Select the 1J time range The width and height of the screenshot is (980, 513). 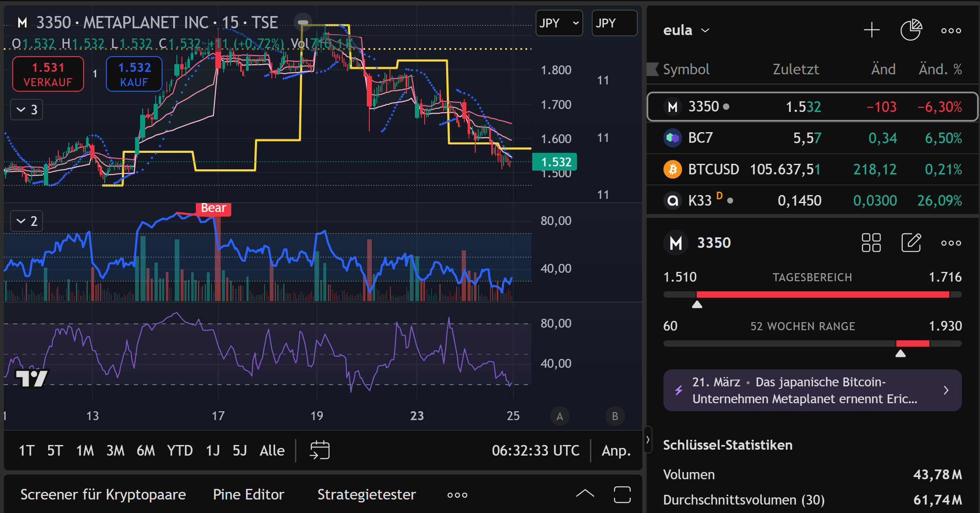(213, 451)
